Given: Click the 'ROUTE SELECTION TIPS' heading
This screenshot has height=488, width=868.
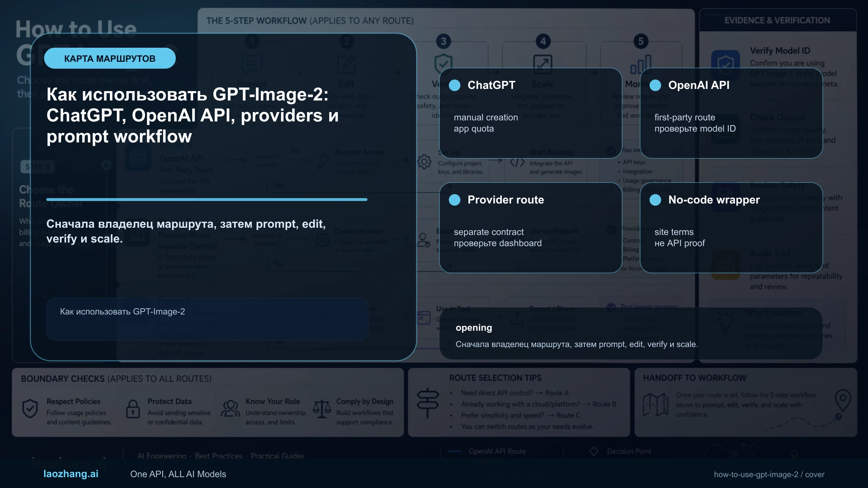Looking at the screenshot, I should coord(495,378).
